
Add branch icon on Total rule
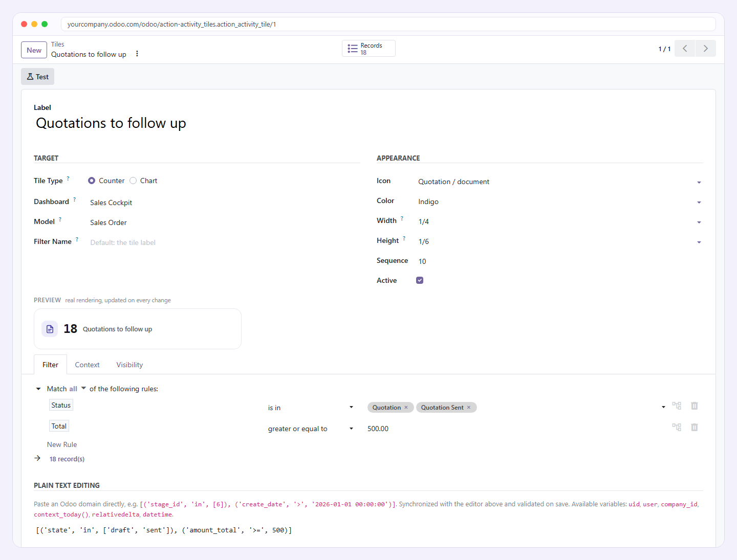[x=677, y=427]
